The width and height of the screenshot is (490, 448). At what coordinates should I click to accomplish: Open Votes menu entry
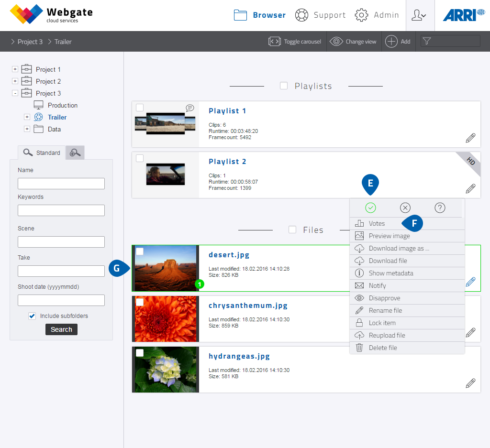[x=407, y=224]
